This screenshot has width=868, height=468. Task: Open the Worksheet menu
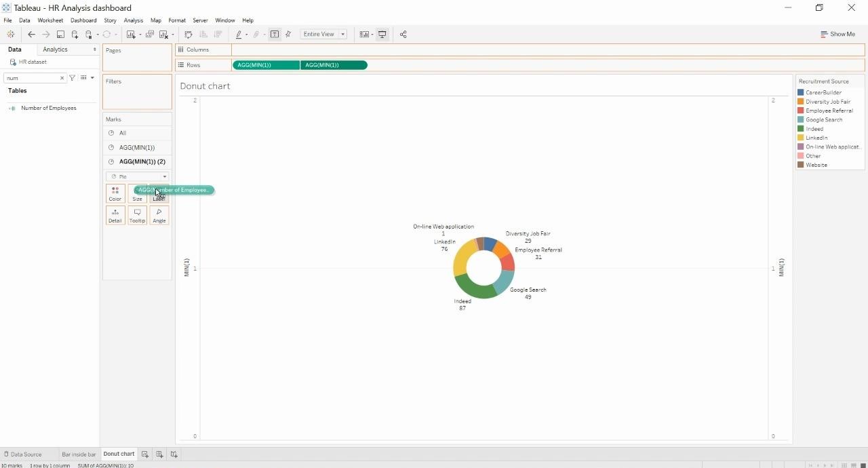pos(50,20)
